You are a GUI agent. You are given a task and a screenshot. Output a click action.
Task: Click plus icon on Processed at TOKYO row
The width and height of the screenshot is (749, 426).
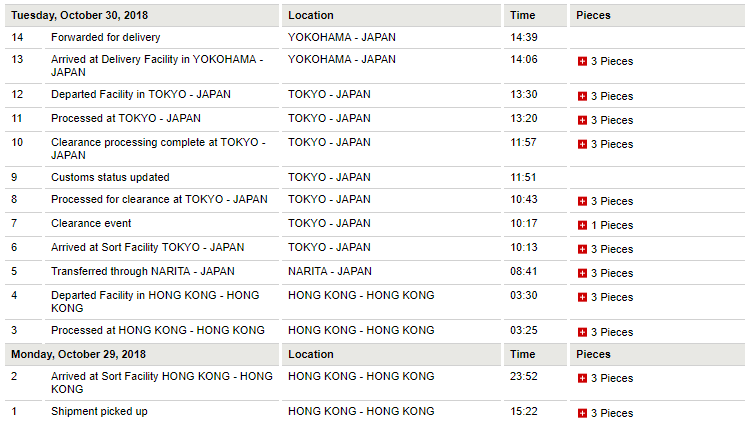583,120
